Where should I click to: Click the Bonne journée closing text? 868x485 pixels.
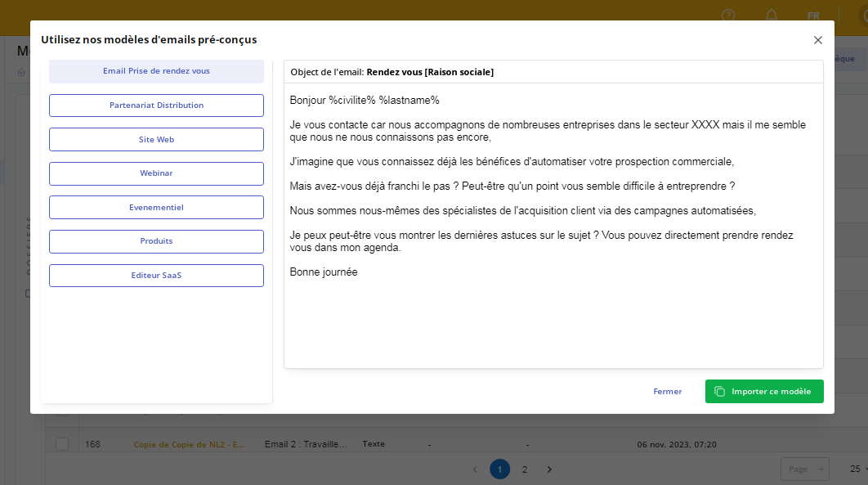(x=324, y=272)
